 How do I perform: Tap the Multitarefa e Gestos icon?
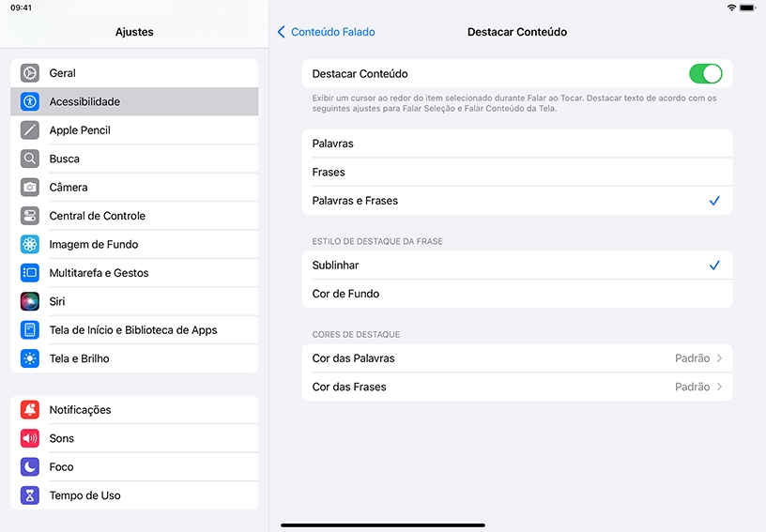pyautogui.click(x=30, y=273)
